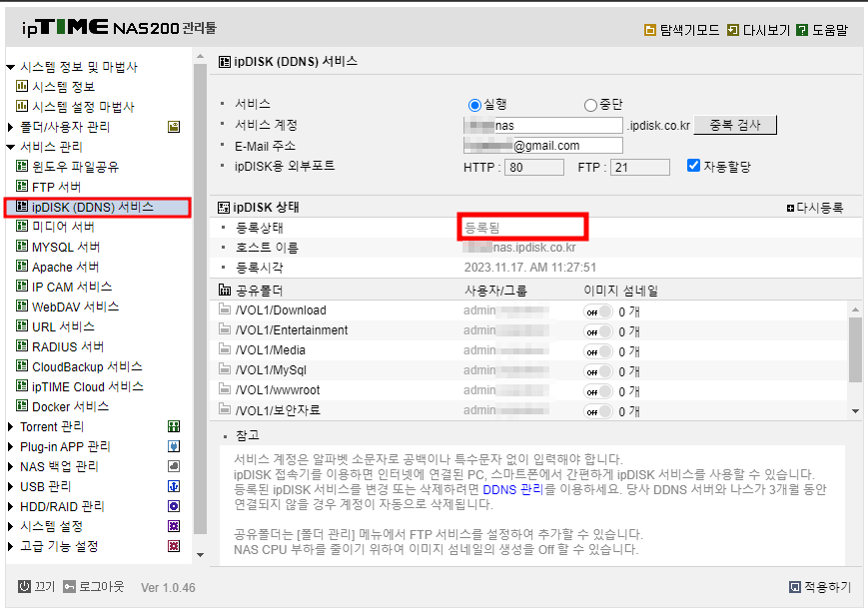Expand HDD/RAID 관리 tree arrow
The height and width of the screenshot is (608, 868).
click(11, 507)
